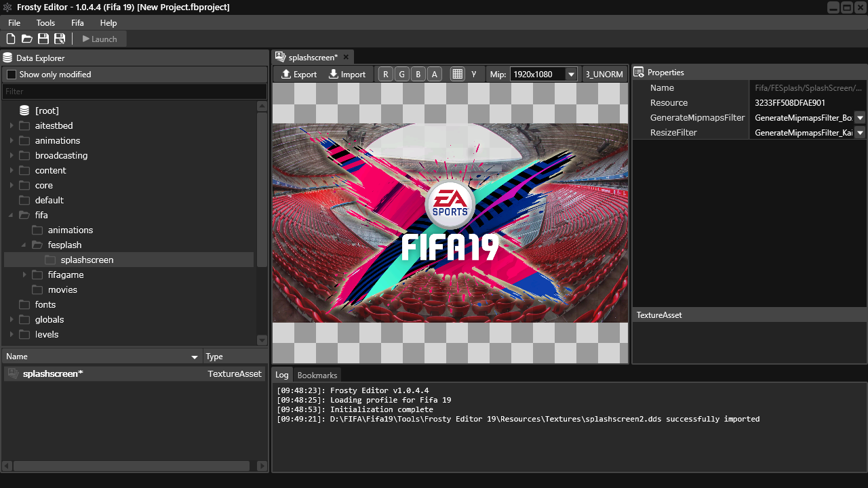Viewport: 868px width, 488px height.
Task: Open the ResizeFilter dropdown
Action: tap(860, 132)
